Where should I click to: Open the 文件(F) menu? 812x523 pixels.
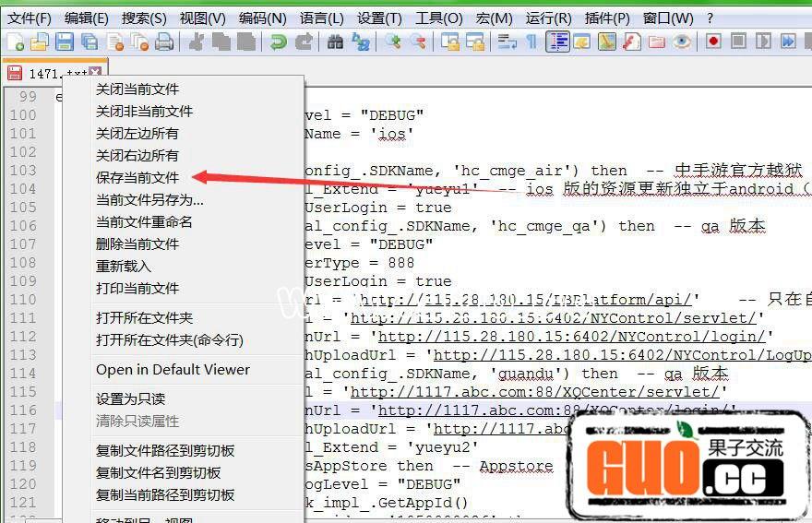tap(30, 18)
